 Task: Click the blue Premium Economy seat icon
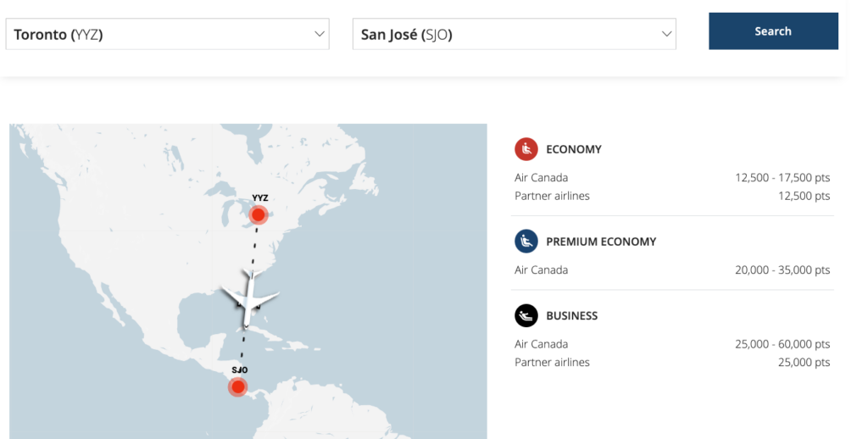point(526,242)
